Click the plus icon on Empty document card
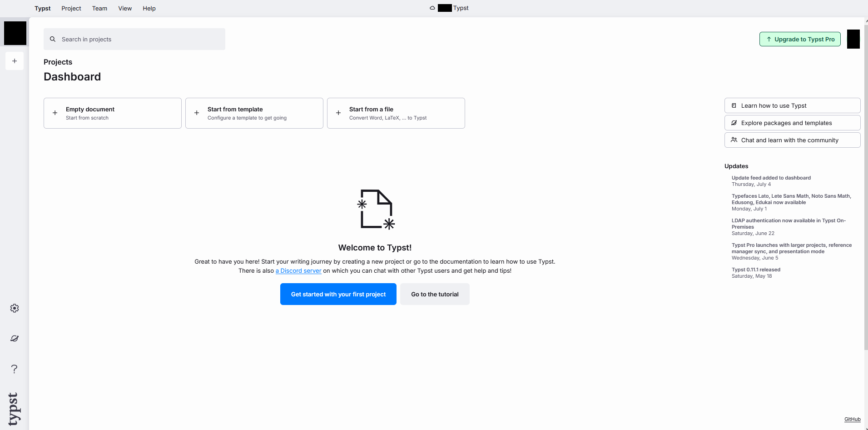 click(x=55, y=113)
